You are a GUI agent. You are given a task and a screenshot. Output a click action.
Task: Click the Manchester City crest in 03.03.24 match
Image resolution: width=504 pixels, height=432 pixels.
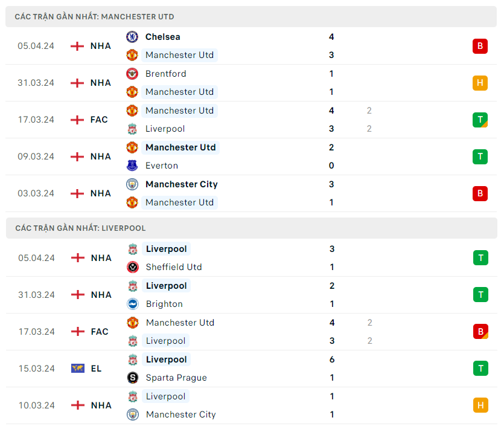[x=132, y=184]
